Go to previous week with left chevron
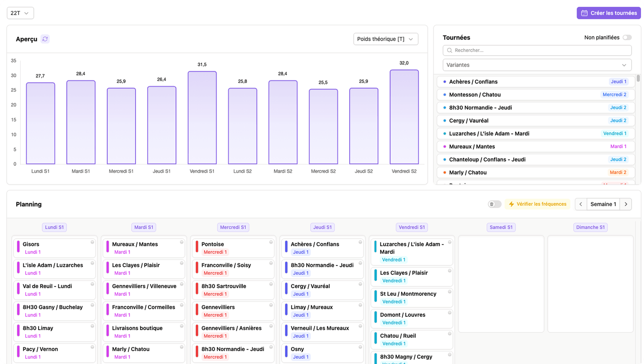Image resolution: width=644 pixels, height=364 pixels. point(581,204)
